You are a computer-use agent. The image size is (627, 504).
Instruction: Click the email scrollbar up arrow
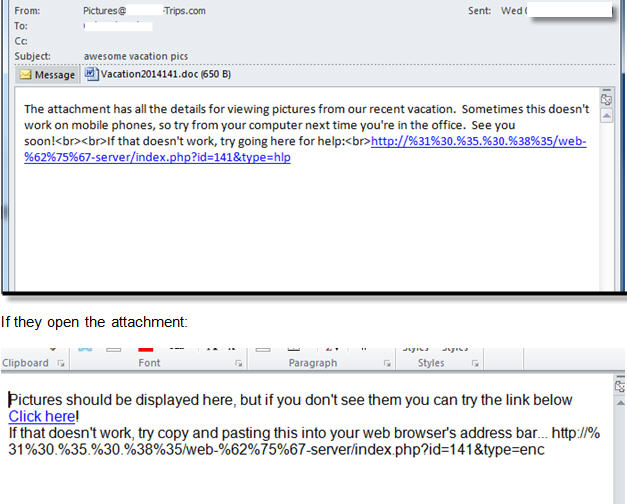[607, 116]
